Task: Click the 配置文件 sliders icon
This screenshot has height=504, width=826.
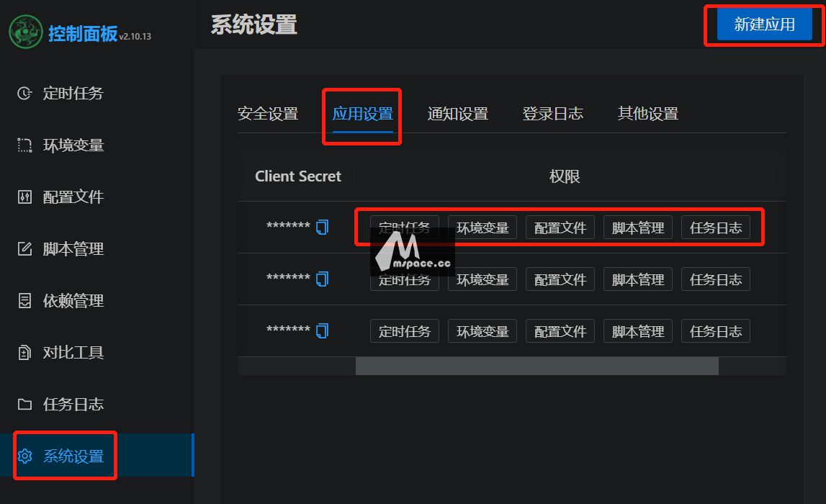Action: [x=24, y=197]
